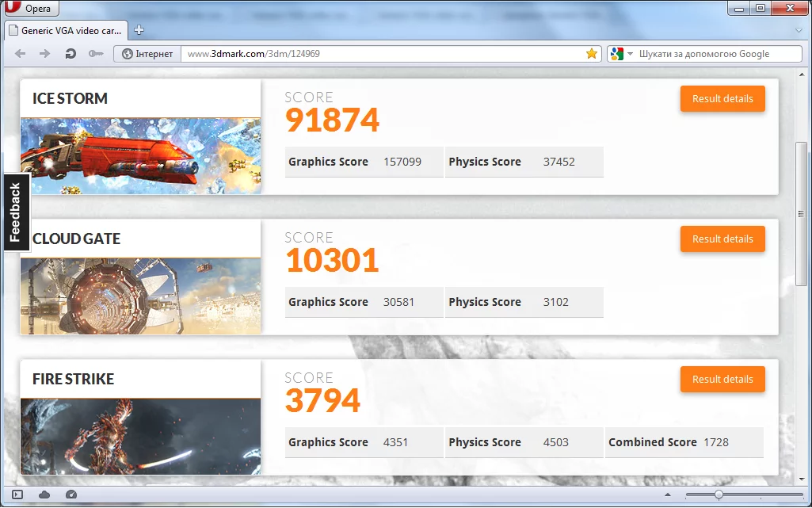The image size is (812, 508).
Task: Click the scrollbar up arrow
Action: (x=802, y=74)
